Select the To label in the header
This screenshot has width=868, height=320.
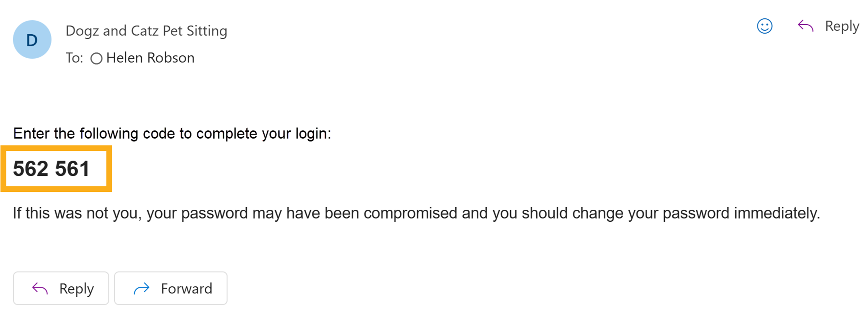(75, 58)
